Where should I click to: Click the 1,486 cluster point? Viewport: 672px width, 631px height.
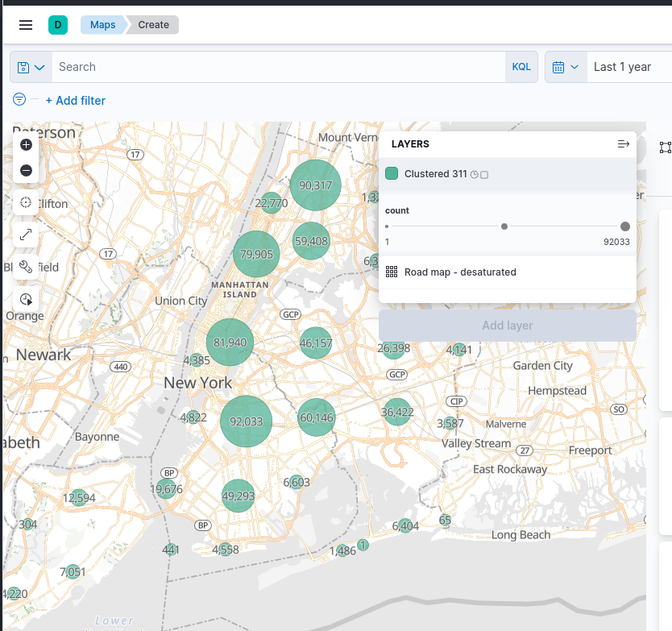[343, 550]
